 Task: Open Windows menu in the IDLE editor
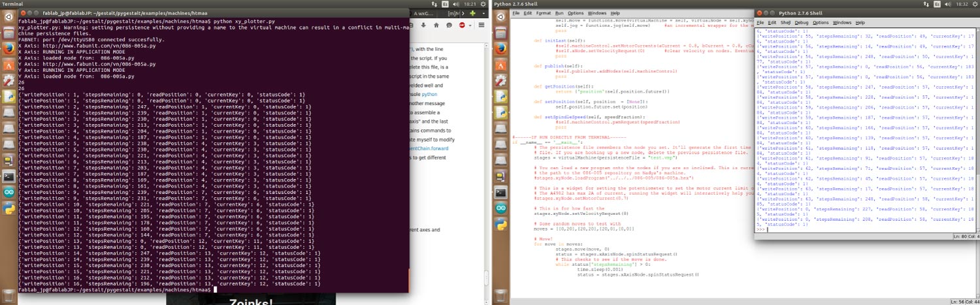tap(596, 13)
